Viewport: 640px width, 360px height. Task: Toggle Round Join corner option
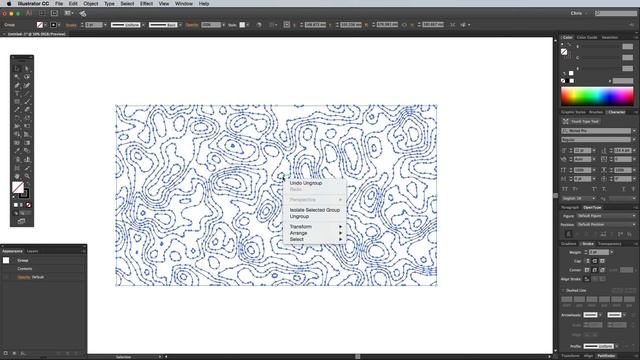594,270
